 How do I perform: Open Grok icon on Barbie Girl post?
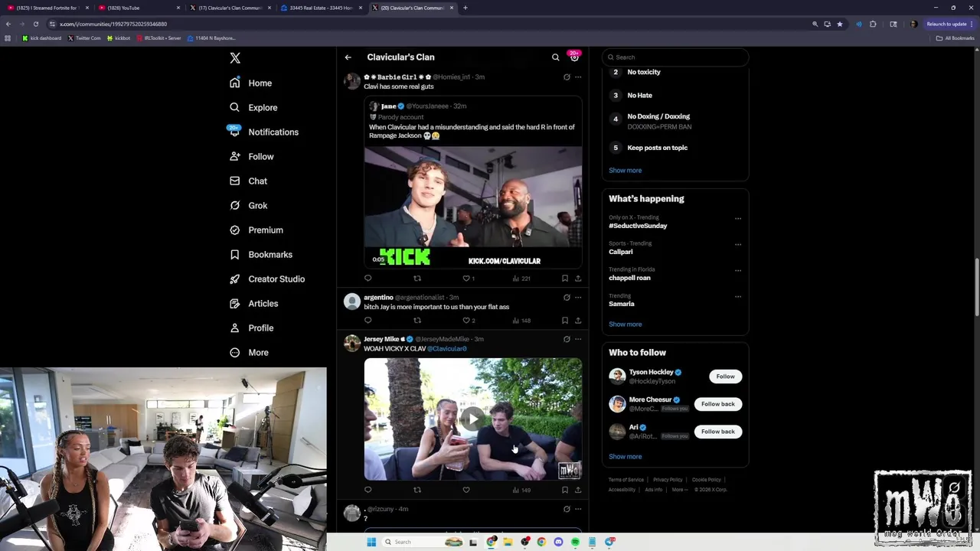(567, 77)
